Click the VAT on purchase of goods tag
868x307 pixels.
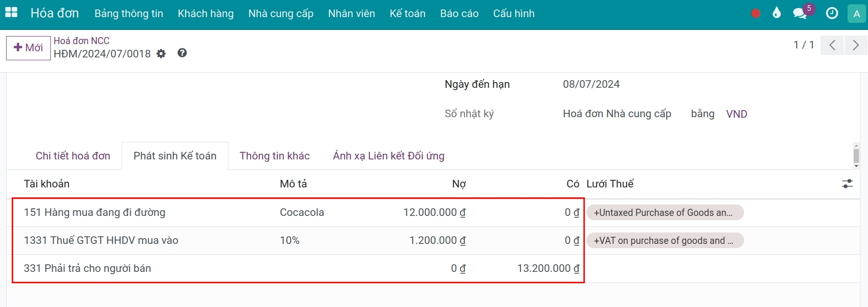(x=665, y=241)
